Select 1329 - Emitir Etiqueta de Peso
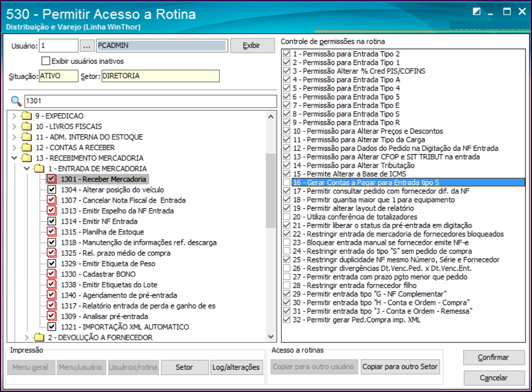 coord(108,264)
